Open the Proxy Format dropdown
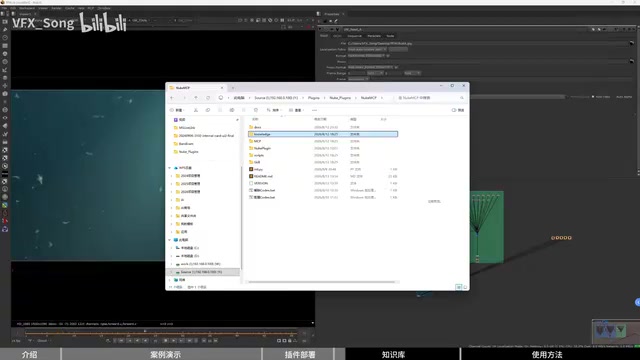640x360 pixels. click(x=371, y=67)
